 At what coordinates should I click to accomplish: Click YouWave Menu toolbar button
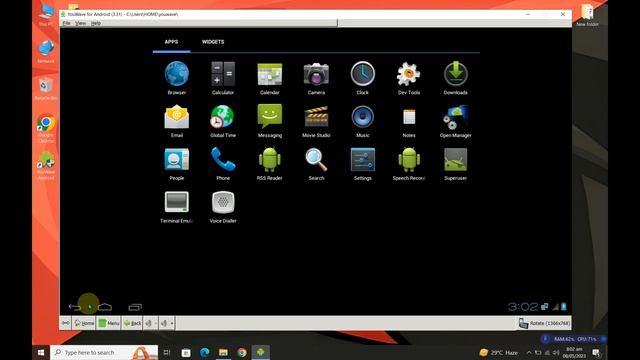pos(109,323)
